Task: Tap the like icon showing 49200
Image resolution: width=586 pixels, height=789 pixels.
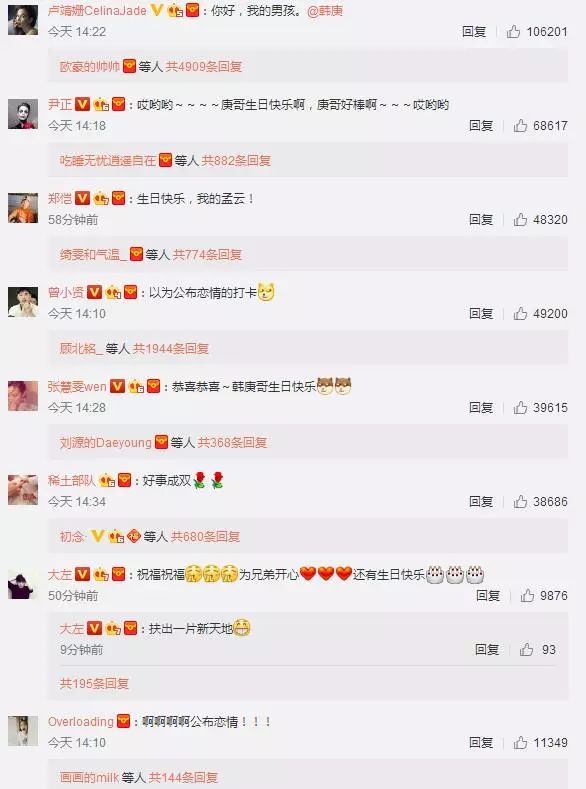Action: click(520, 313)
